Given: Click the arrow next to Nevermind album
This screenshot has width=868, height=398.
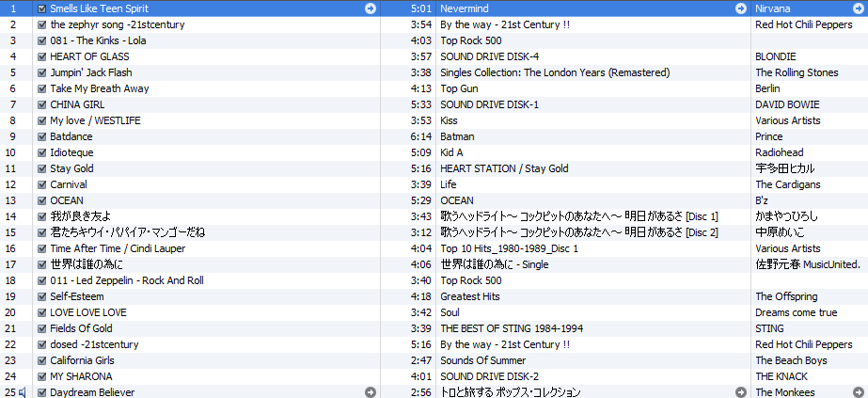Looking at the screenshot, I should [741, 8].
